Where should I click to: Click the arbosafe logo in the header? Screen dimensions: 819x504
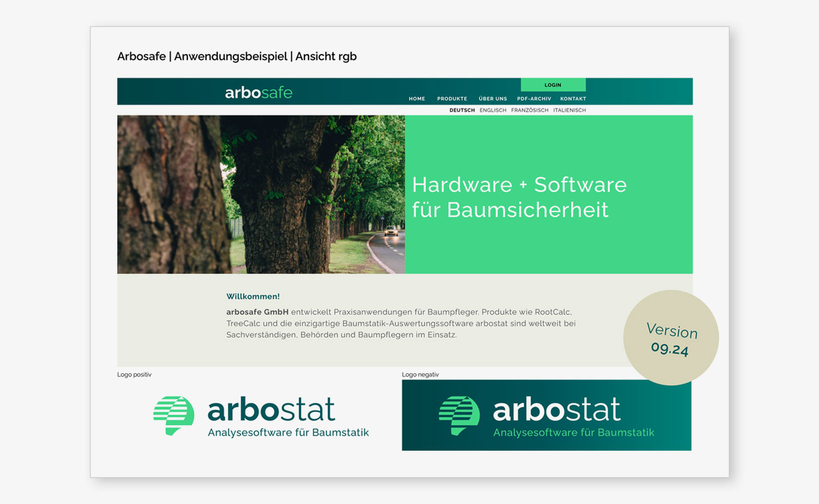tap(259, 93)
